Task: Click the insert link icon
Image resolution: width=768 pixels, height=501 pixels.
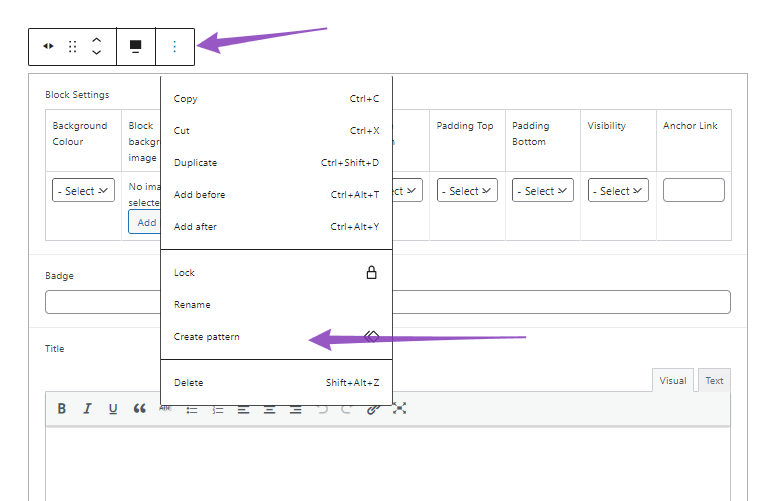Action: (373, 408)
